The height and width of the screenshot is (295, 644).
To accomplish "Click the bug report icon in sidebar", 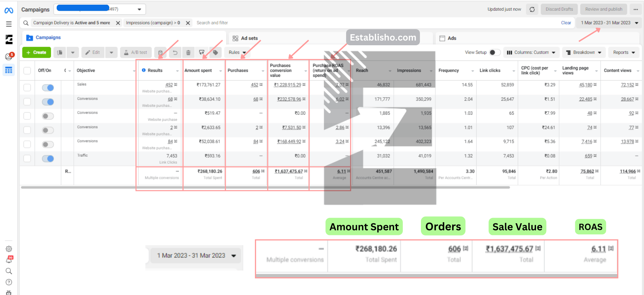I will point(9,292).
